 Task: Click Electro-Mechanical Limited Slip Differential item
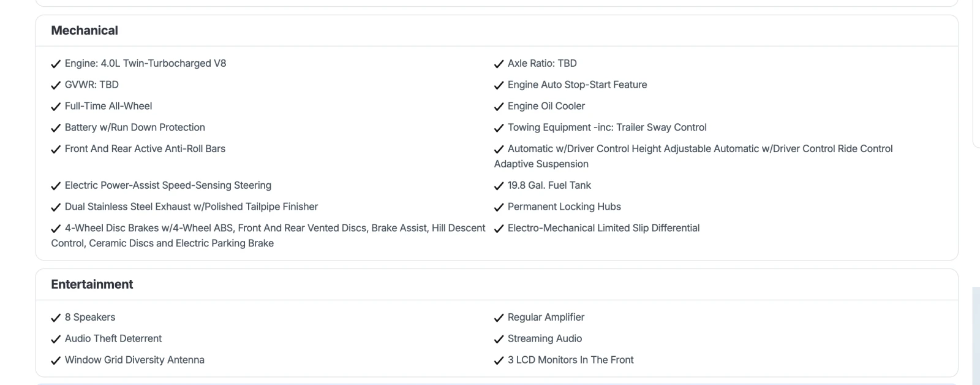[603, 228]
